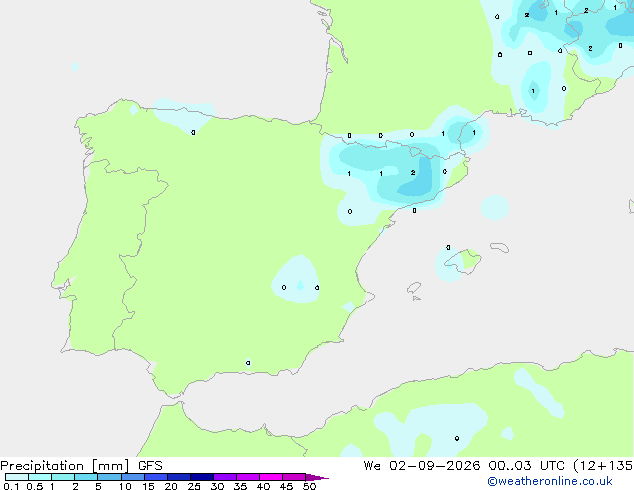This screenshot has width=634, height=490.
Task: Click the '0' value just north of Mallorca
Action: click(448, 247)
